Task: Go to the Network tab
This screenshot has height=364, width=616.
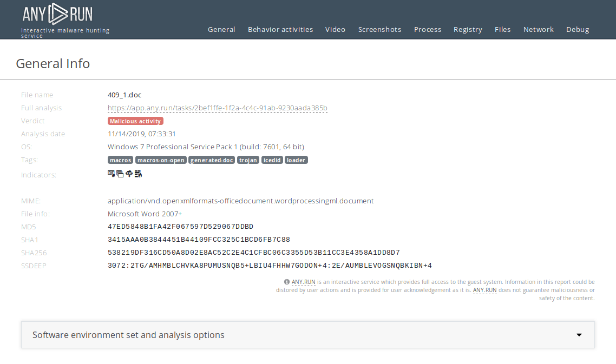Action: pos(538,30)
